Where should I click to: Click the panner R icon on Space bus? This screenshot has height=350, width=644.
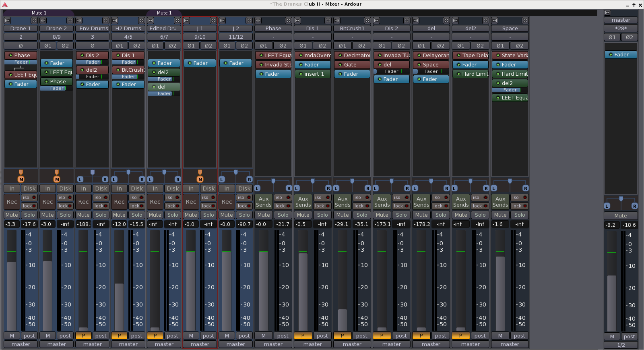pyautogui.click(x=525, y=188)
